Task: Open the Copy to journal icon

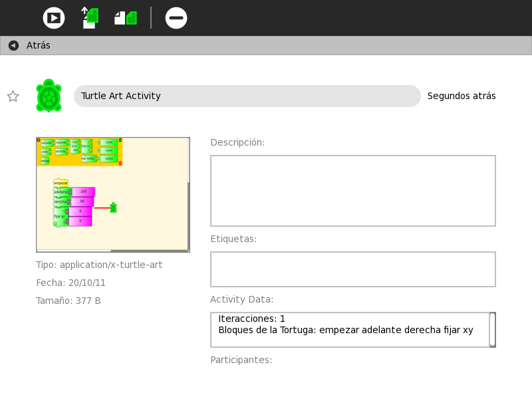Action: tap(90, 18)
